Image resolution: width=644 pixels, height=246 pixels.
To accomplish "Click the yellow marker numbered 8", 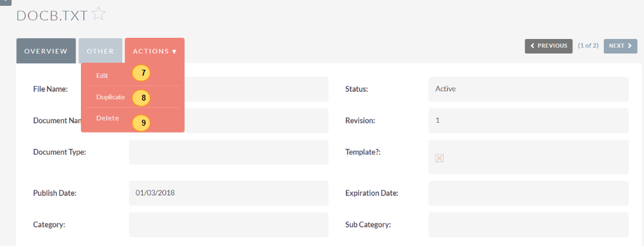I will (x=141, y=98).
